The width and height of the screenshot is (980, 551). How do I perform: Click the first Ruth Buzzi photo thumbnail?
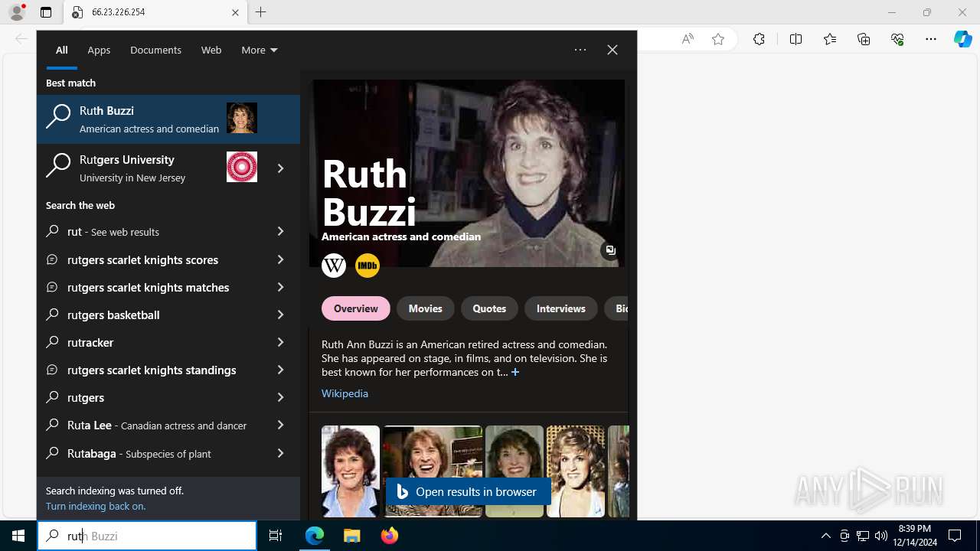pos(351,471)
